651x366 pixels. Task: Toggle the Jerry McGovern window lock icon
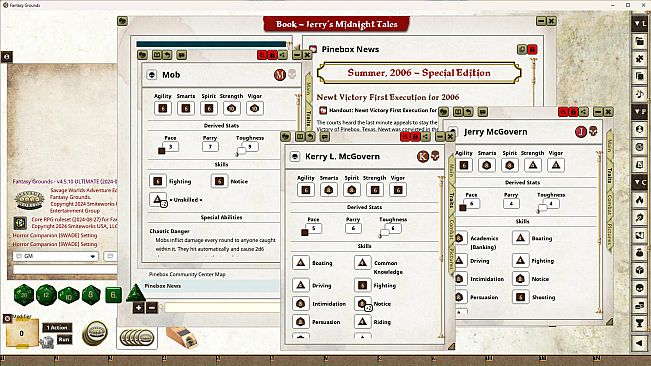573,112
